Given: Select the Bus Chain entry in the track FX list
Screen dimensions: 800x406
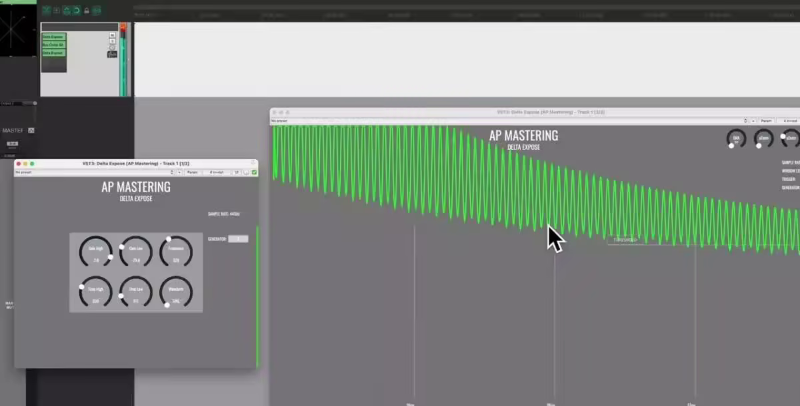Looking at the screenshot, I should [x=54, y=45].
